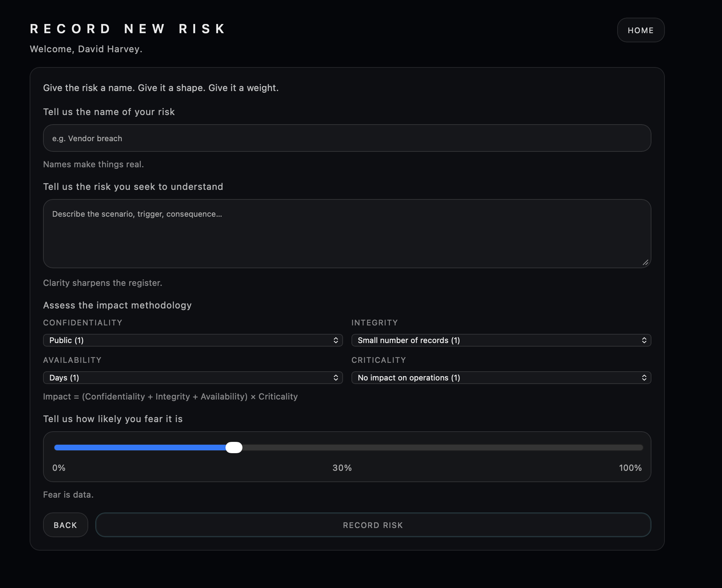Click the 'Tell us how likely you fear it is' label
This screenshot has width=722, height=588.
(113, 419)
